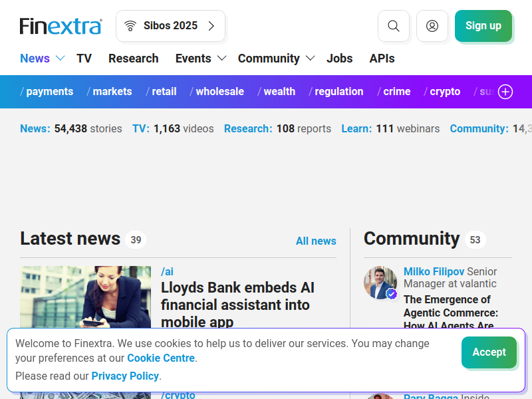This screenshot has width=532, height=399.
Task: Click the user account profile icon
Action: pos(432,26)
